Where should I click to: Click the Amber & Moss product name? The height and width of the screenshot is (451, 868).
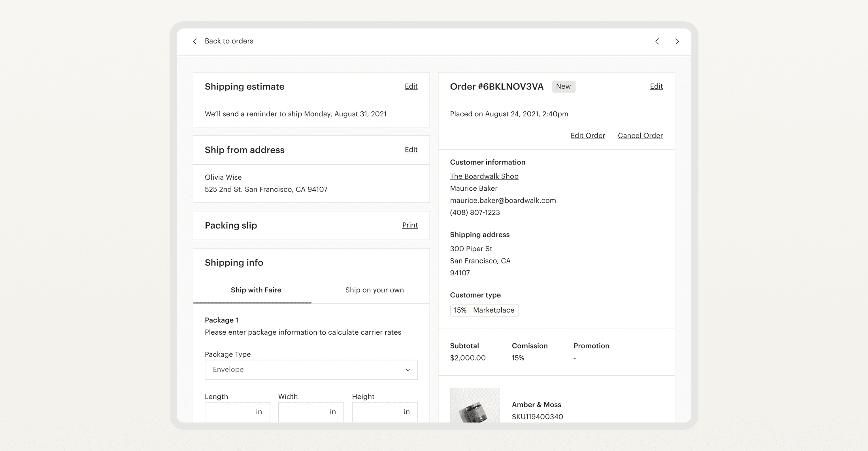point(536,405)
